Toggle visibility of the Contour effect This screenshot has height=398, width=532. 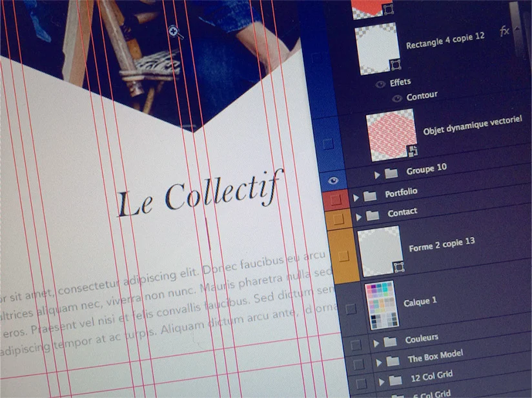396,98
